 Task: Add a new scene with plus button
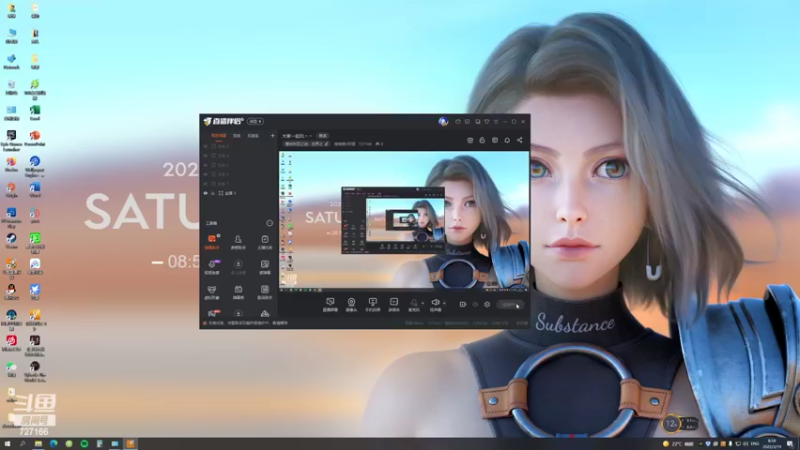(x=272, y=136)
